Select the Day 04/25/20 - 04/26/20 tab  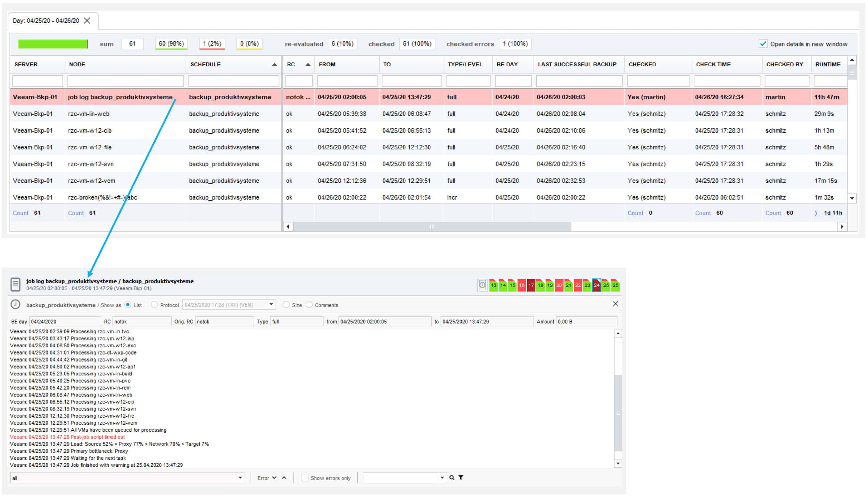click(x=46, y=21)
